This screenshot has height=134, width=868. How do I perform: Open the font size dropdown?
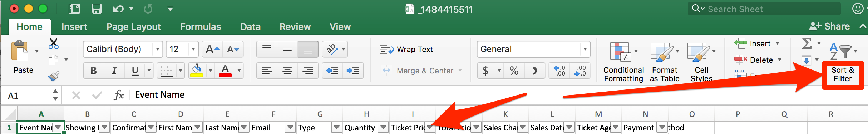click(193, 49)
